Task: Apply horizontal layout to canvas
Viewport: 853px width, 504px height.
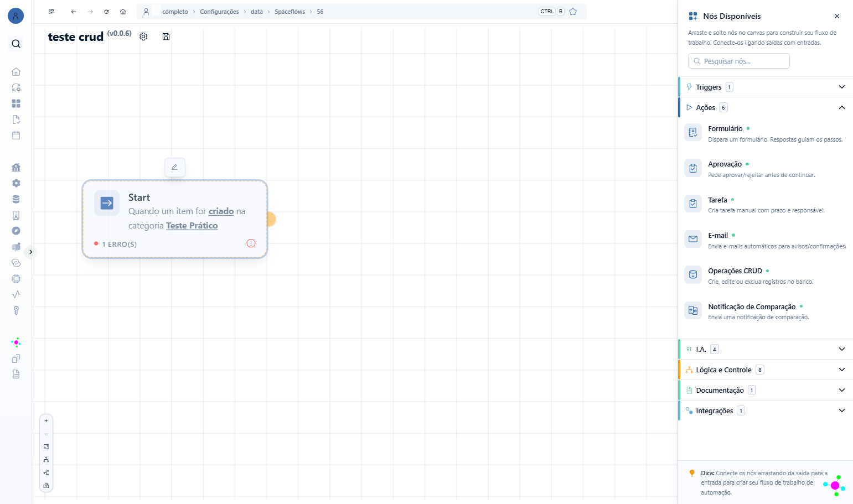Action: (x=46, y=472)
